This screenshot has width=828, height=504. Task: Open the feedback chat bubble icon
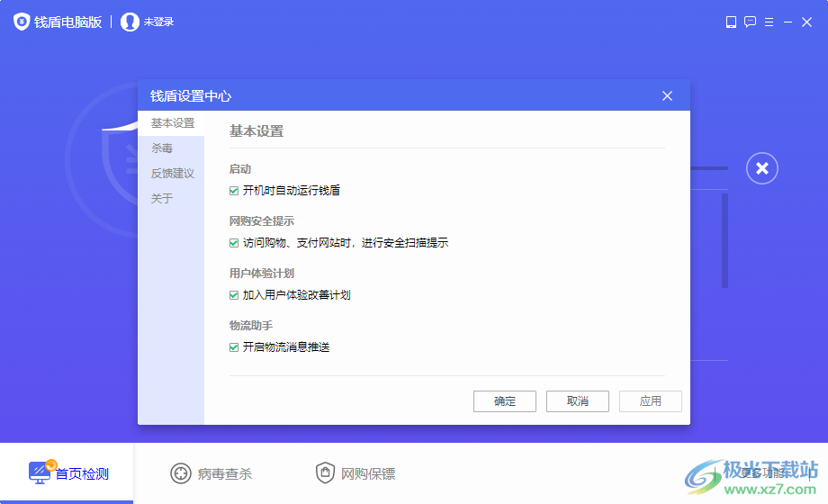(x=750, y=22)
